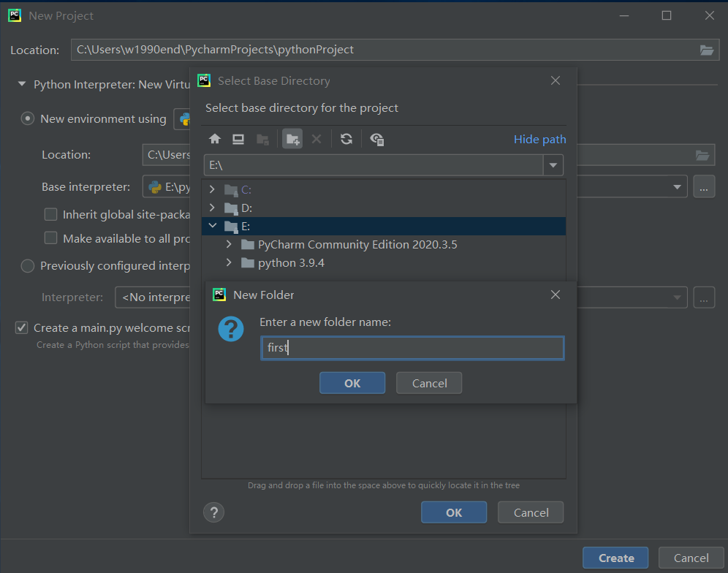Maximize the New Project window
The width and height of the screenshot is (728, 573).
click(667, 15)
